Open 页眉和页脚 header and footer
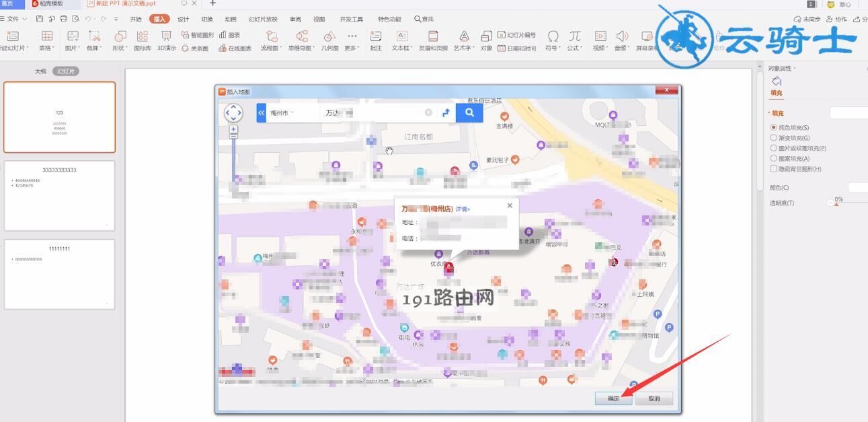868x422 pixels. click(x=433, y=40)
